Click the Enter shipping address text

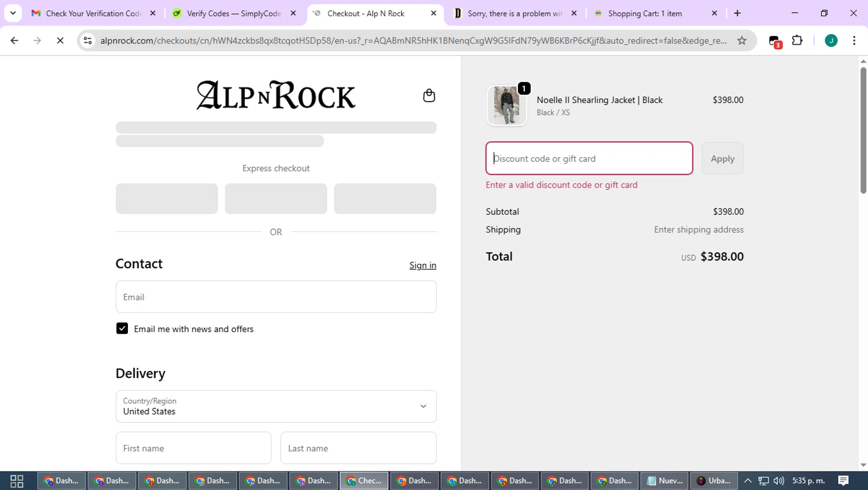coord(698,230)
